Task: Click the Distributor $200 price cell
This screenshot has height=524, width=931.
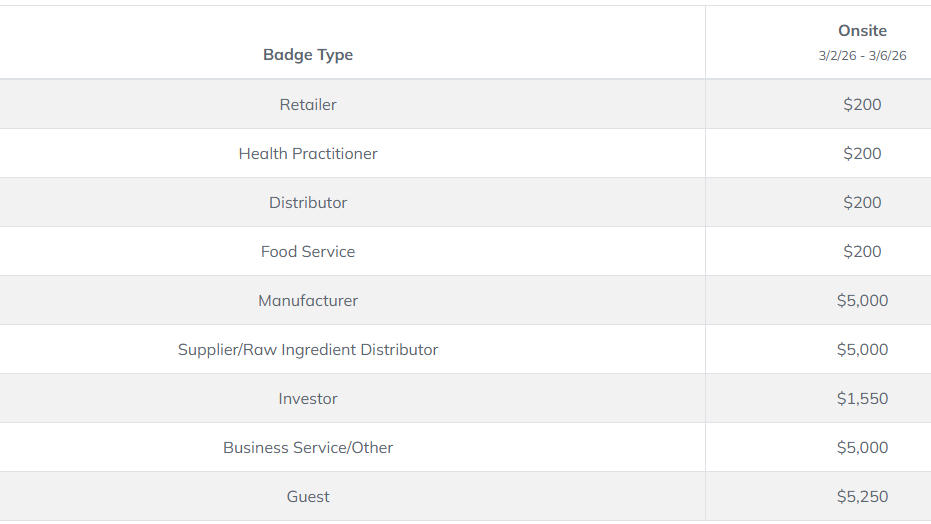Action: tap(862, 202)
